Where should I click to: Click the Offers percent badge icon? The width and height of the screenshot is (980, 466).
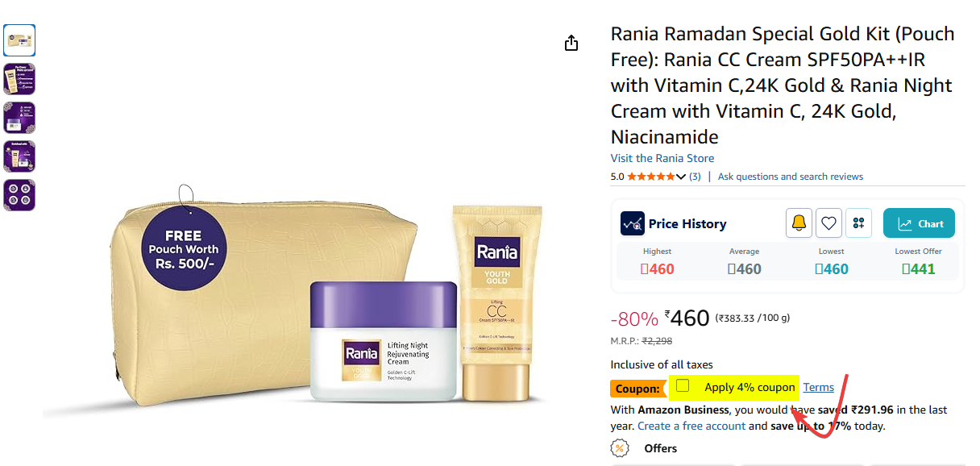(620, 448)
